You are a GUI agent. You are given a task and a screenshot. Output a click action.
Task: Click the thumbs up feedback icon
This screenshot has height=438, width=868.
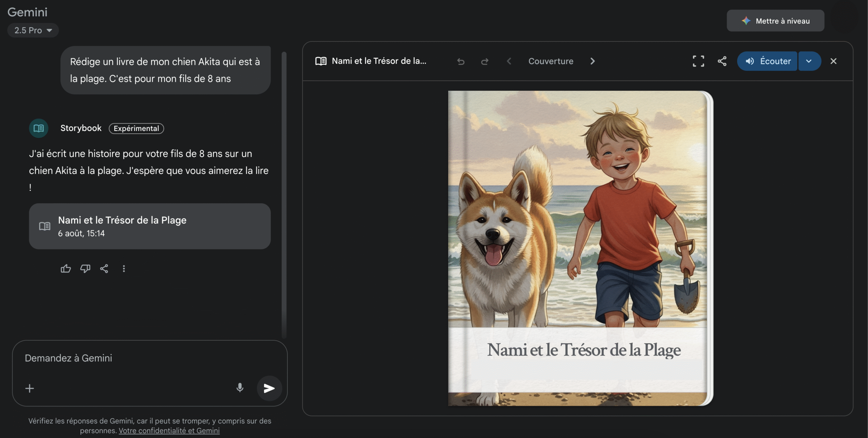[x=66, y=269]
